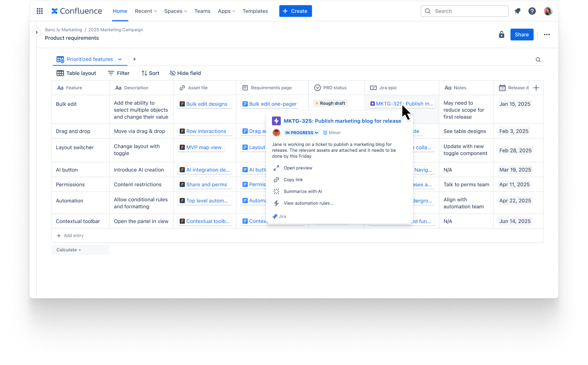Image resolution: width=588 pixels, height=365 pixels.
Task: Open the Banc.ly Marketing breadcrumb
Action: coord(63,30)
